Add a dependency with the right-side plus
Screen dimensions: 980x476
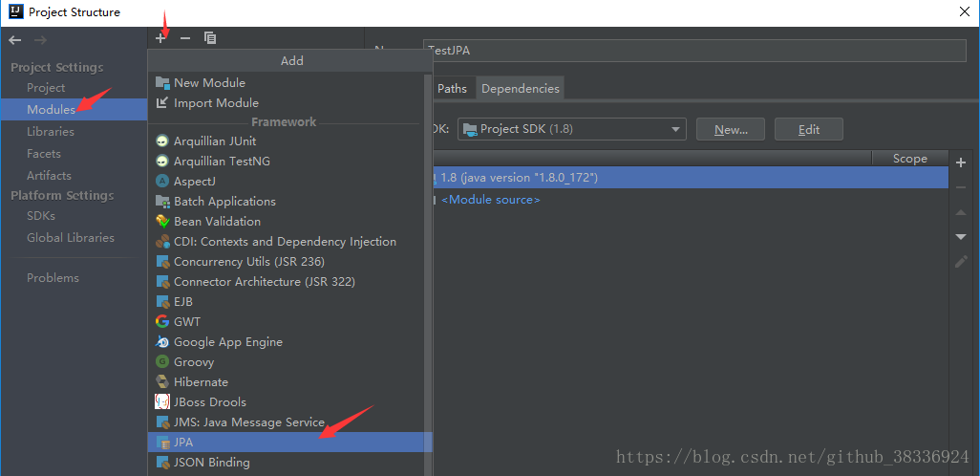[x=961, y=162]
